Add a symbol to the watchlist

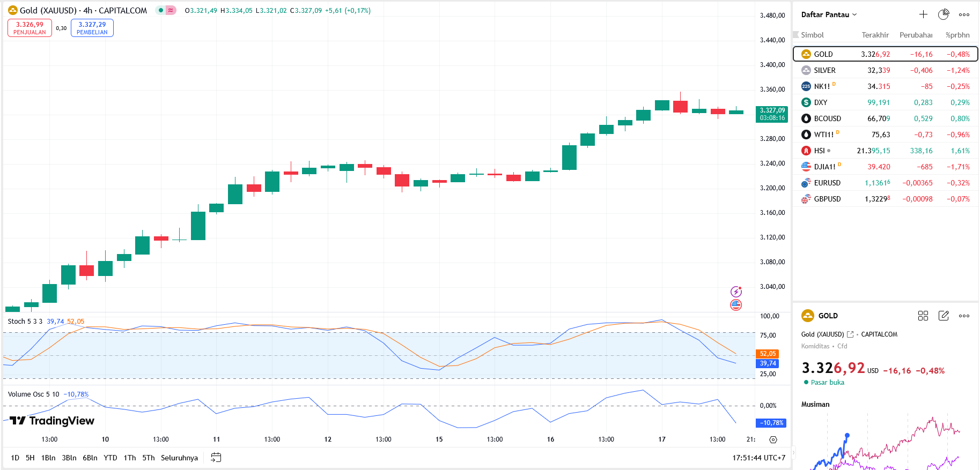(923, 14)
